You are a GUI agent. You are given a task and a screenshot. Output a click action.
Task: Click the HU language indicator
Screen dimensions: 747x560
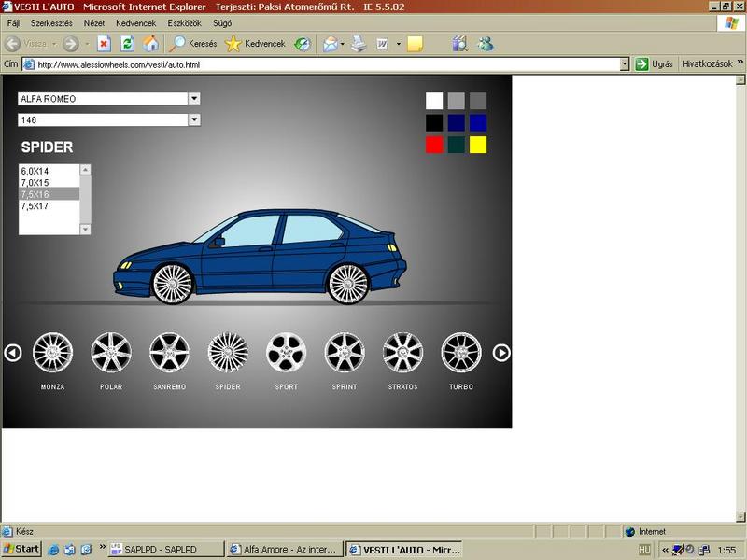click(644, 550)
